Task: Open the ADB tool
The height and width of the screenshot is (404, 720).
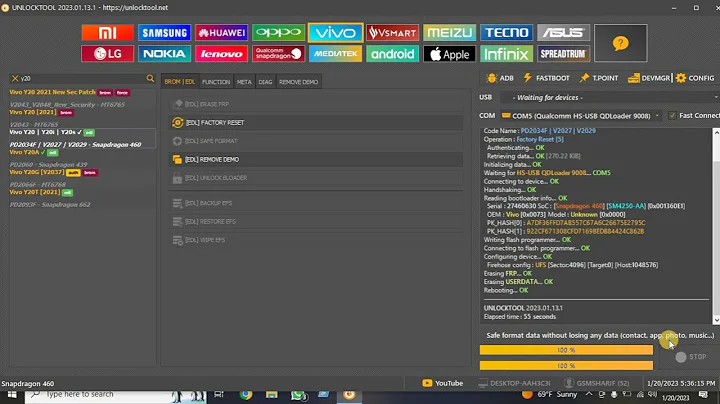Action: [501, 78]
